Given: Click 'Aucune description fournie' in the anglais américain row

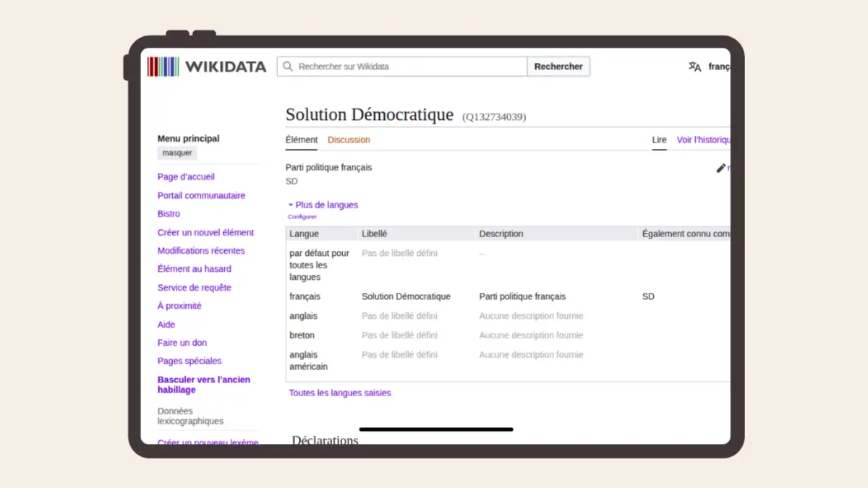Looking at the screenshot, I should (x=531, y=355).
